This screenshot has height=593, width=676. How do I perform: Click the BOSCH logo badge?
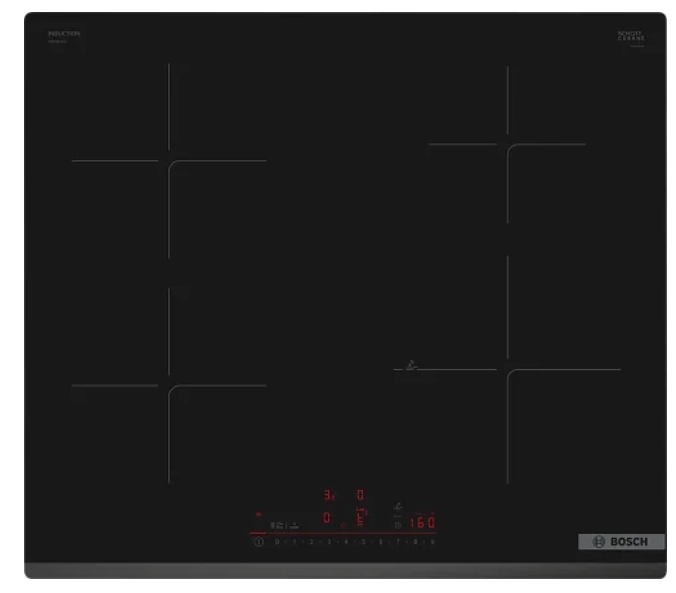tap(621, 542)
